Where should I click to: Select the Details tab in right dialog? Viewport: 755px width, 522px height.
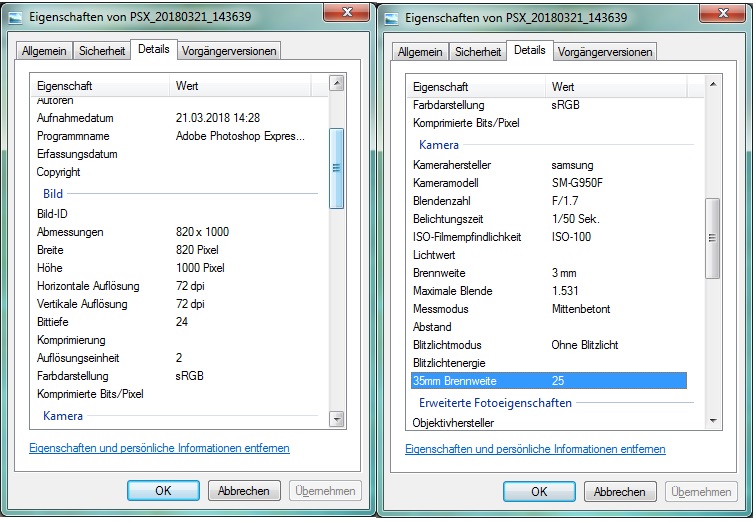pos(529,50)
